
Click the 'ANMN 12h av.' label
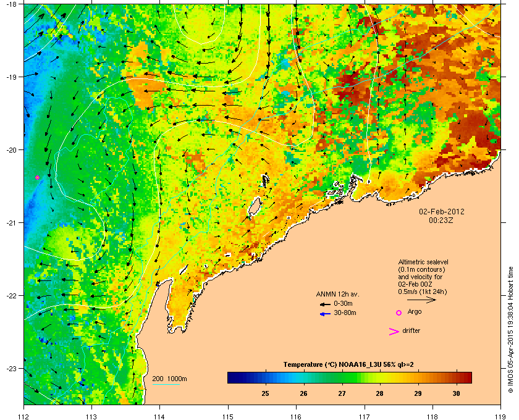[x=337, y=294]
